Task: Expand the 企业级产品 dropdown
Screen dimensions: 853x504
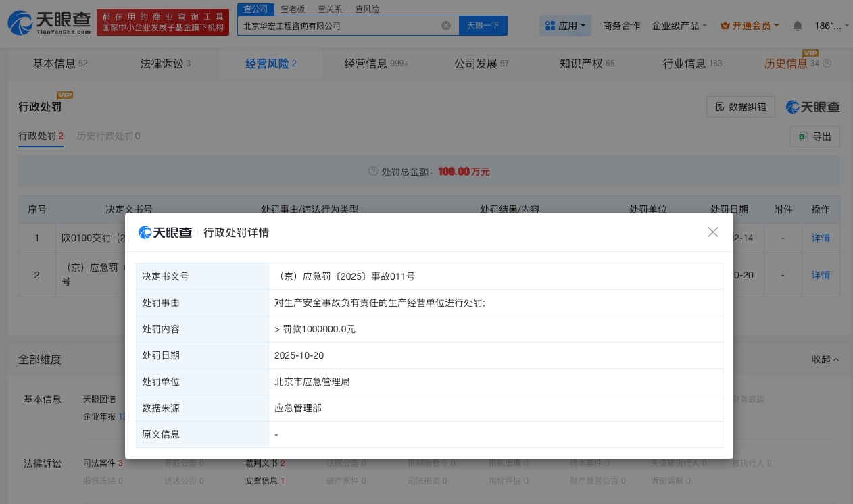Action: [x=679, y=26]
